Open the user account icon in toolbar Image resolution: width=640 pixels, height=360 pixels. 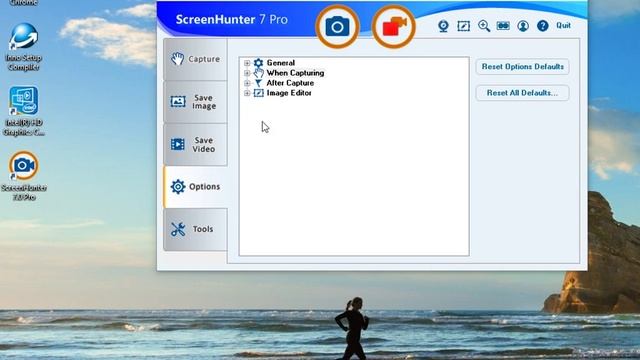523,26
